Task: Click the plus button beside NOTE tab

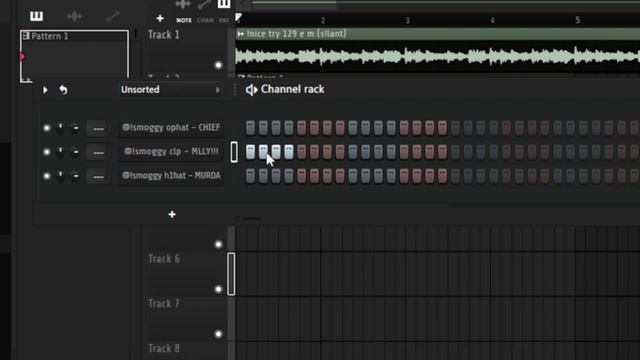Action: (160, 18)
